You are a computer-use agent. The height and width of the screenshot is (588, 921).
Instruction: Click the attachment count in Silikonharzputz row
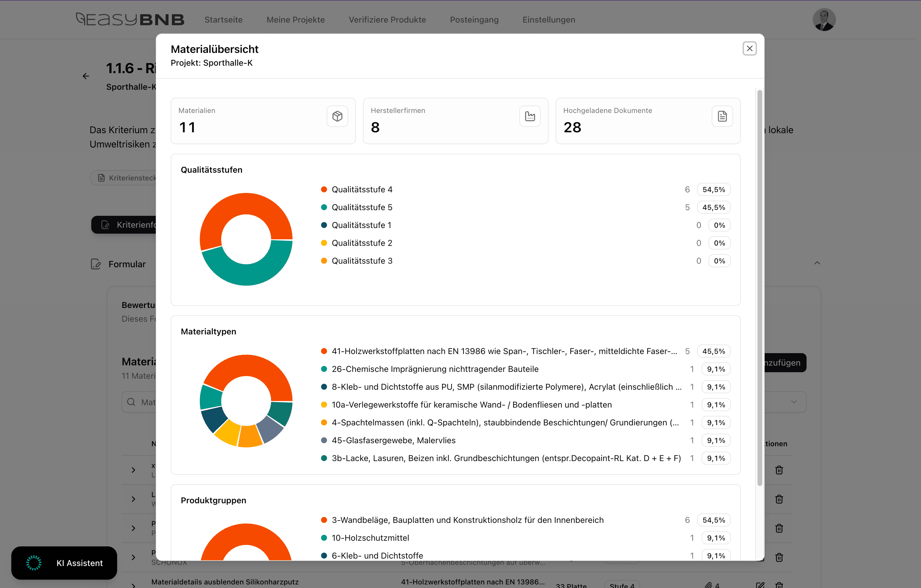712,585
